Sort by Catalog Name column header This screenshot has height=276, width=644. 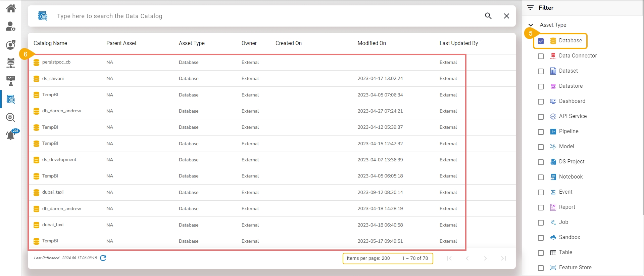coord(50,43)
